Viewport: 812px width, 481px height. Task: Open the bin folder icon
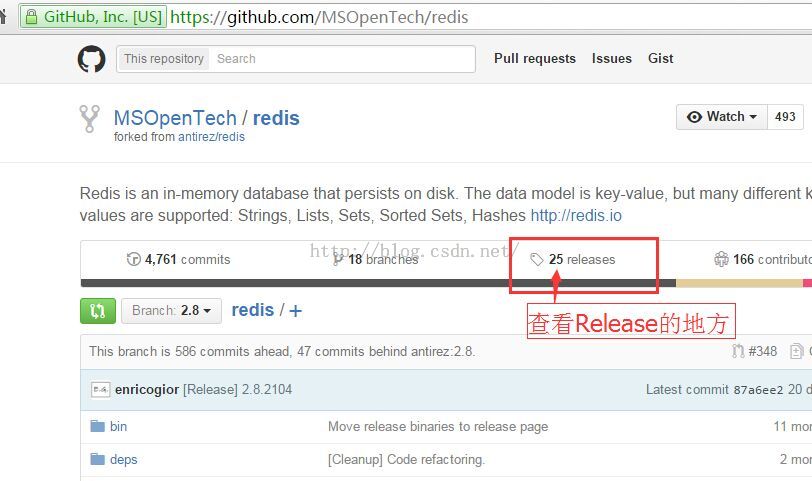97,426
